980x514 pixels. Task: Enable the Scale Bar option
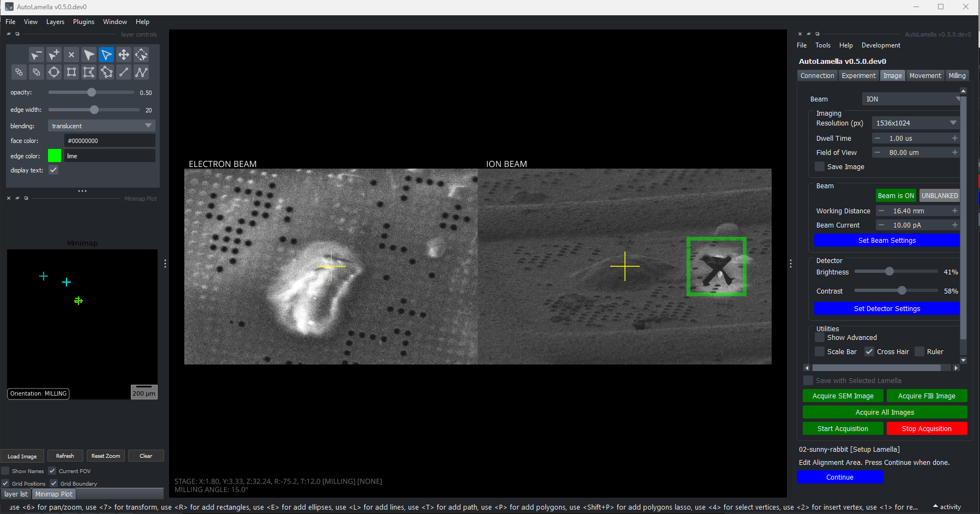click(820, 352)
